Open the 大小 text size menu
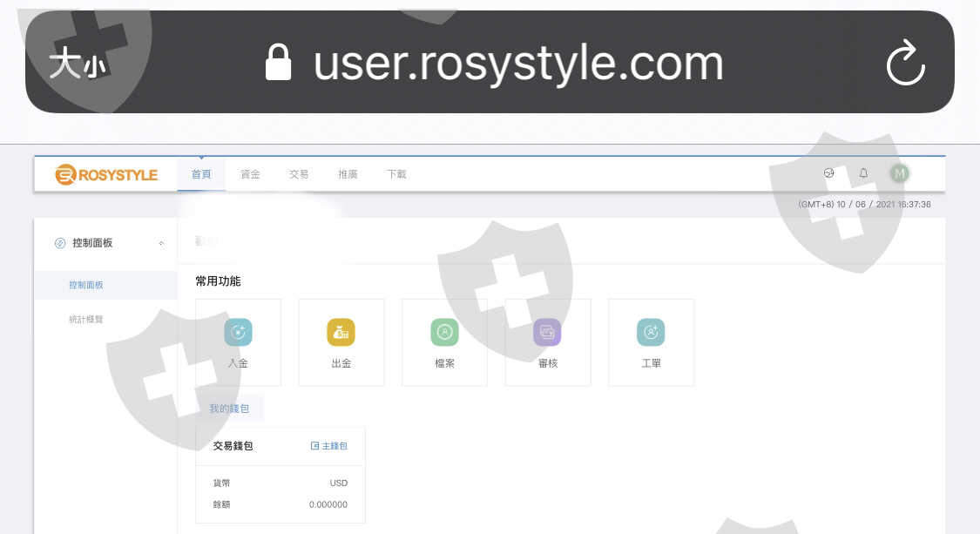 [x=78, y=64]
